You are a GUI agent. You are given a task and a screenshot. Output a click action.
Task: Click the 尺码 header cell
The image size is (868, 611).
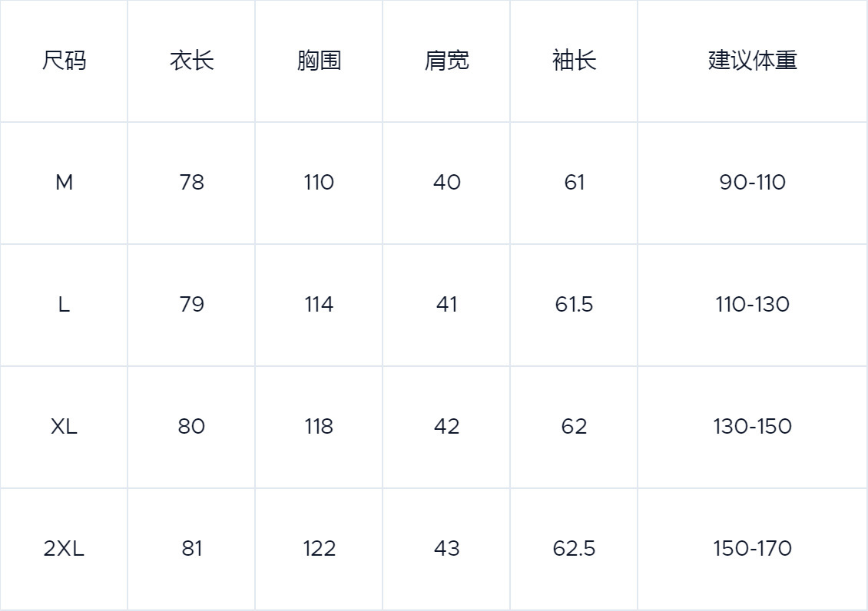click(x=64, y=61)
